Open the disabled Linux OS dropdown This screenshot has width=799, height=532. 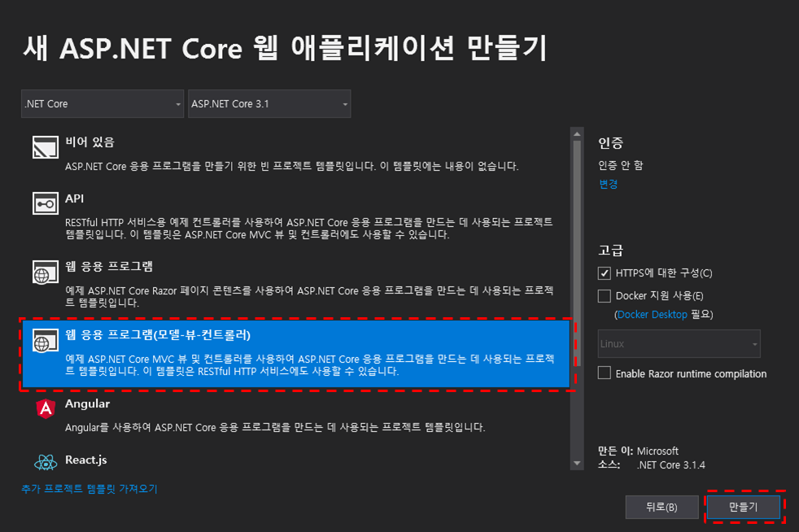pos(679,343)
